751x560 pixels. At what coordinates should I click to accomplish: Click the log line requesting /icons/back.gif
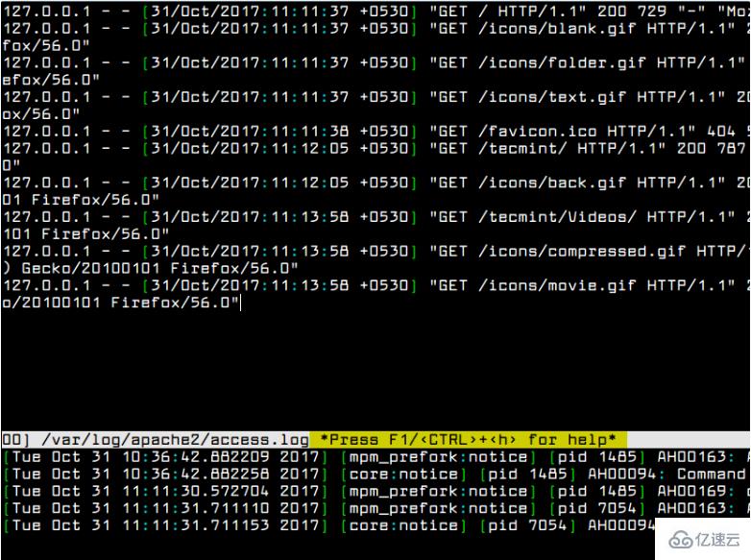375,183
